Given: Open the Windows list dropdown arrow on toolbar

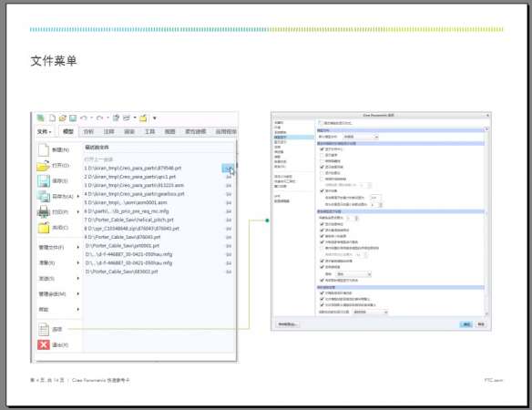Looking at the screenshot, I should coord(135,118).
